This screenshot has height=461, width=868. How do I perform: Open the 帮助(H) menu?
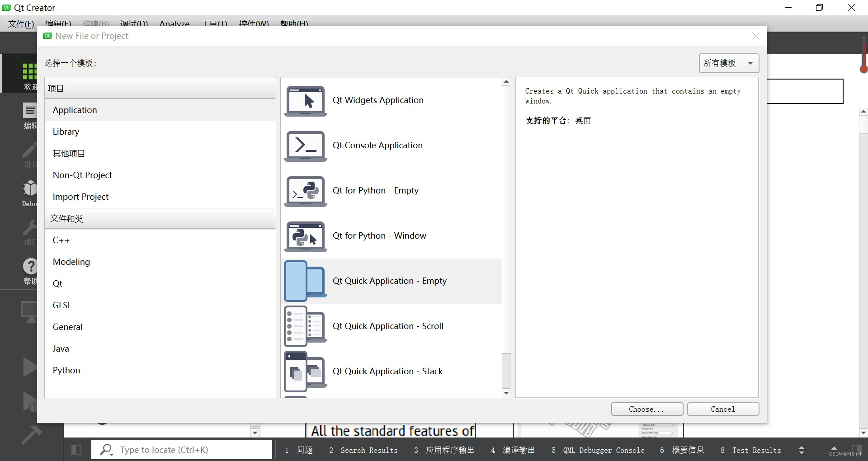294,24
